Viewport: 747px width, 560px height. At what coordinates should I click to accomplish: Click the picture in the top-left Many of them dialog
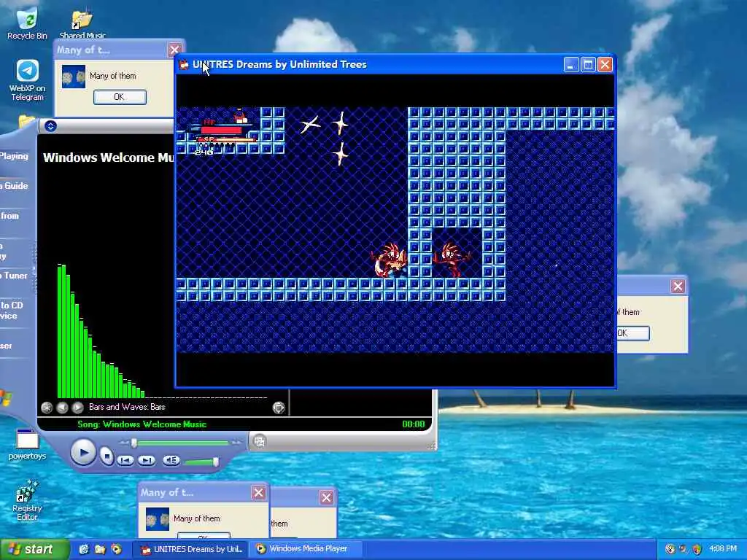[74, 76]
